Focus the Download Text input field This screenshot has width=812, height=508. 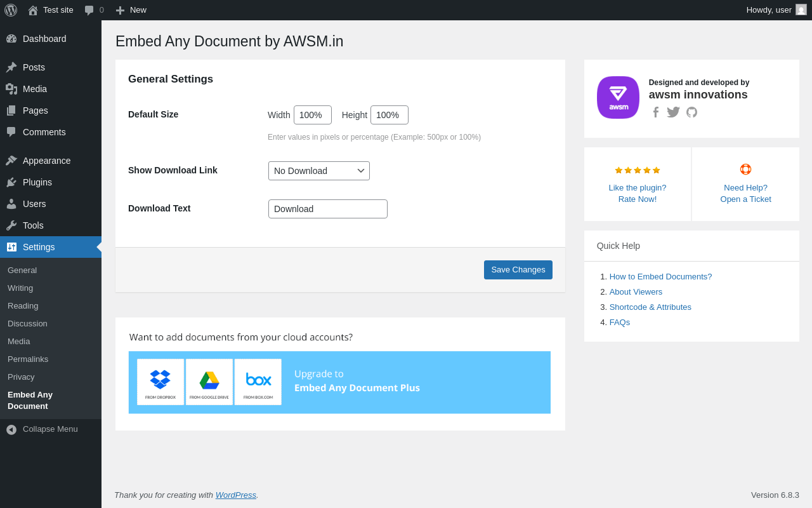coord(328,209)
